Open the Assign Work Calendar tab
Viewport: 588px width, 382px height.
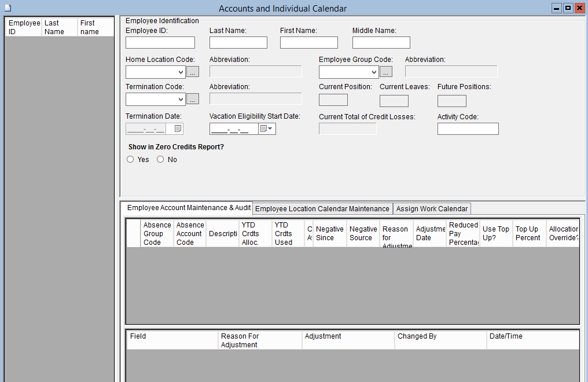432,208
